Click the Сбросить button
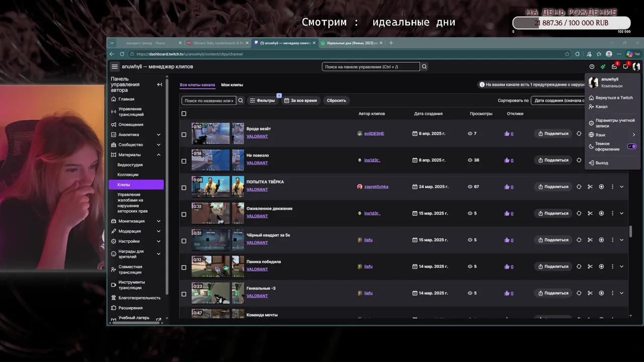644x362 pixels. pos(337,101)
